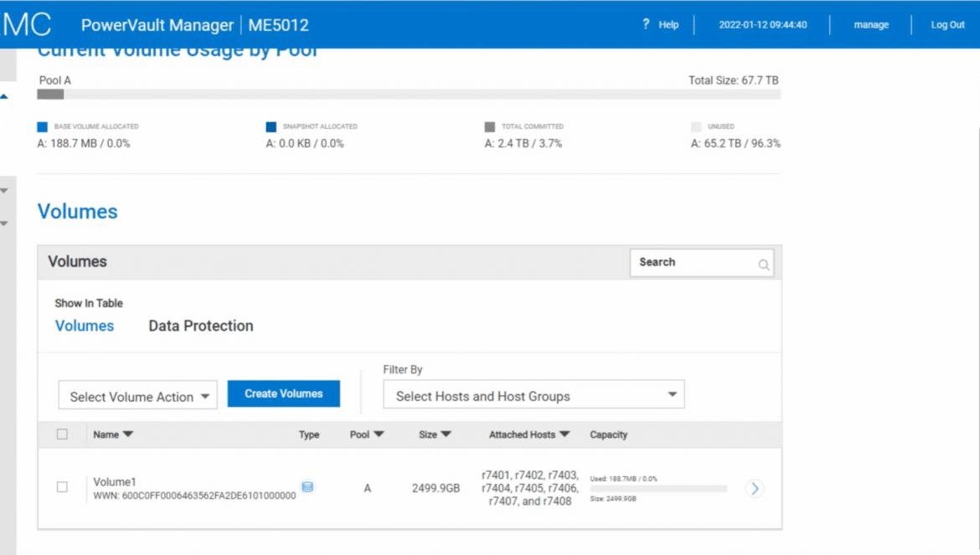This screenshot has height=555, width=980.
Task: Click Total Size: 67.7 TB text
Action: click(x=734, y=80)
